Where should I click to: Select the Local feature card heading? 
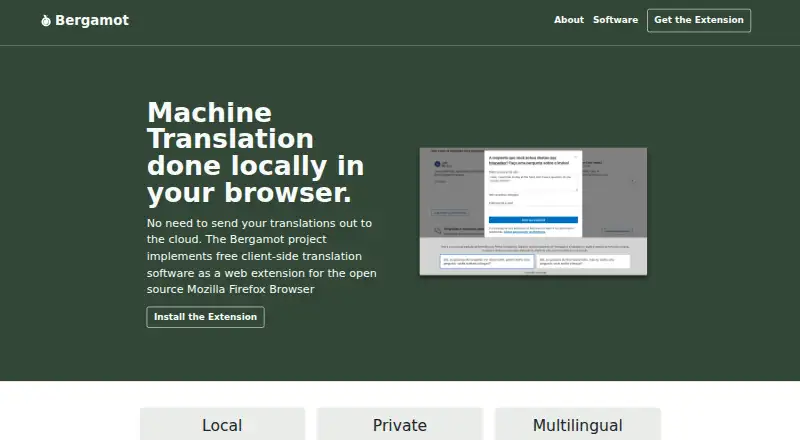click(x=222, y=425)
